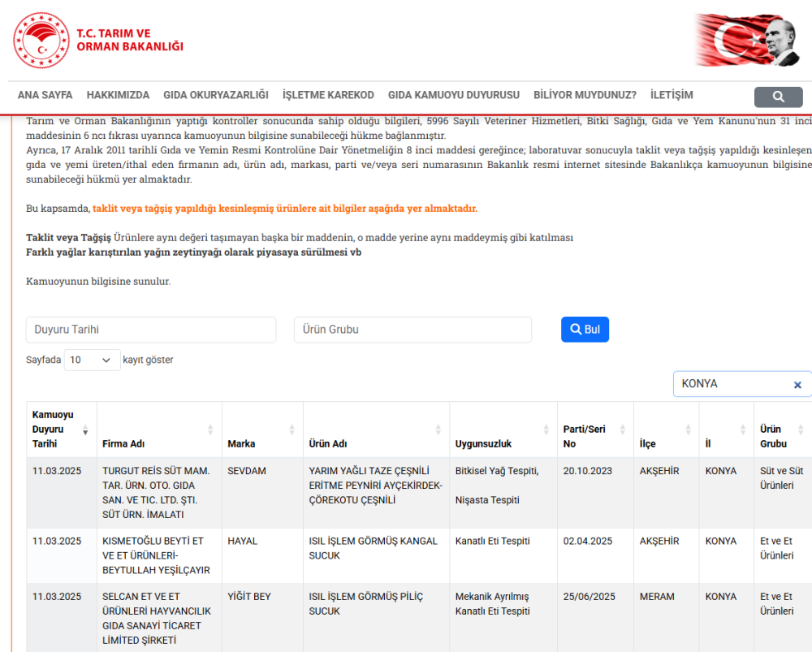This screenshot has width=812, height=652.
Task: Open the records-per-page dropdown showing 10
Action: [92, 360]
